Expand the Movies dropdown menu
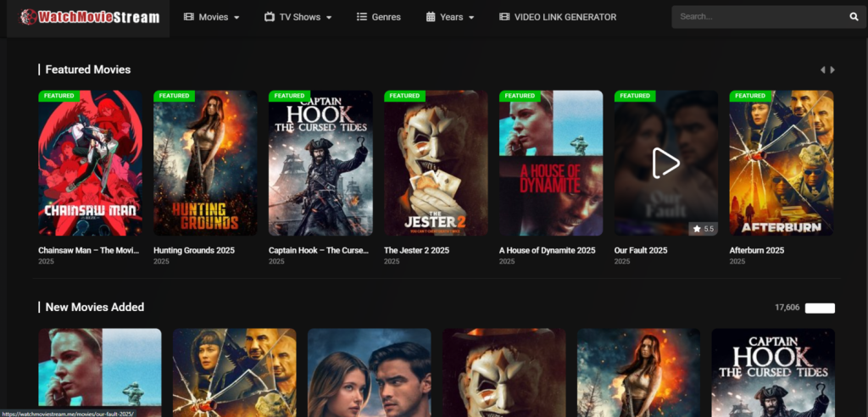This screenshot has width=868, height=417. (x=212, y=17)
